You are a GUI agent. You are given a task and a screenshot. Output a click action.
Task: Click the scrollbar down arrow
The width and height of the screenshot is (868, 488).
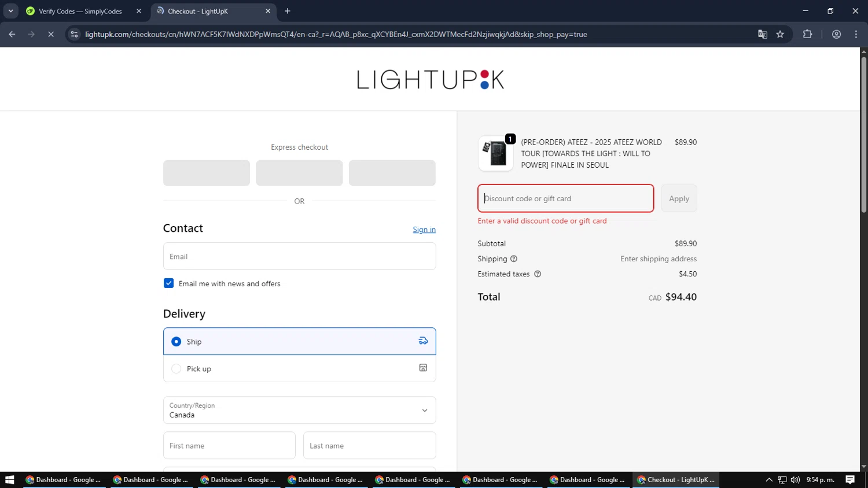pos(863,467)
